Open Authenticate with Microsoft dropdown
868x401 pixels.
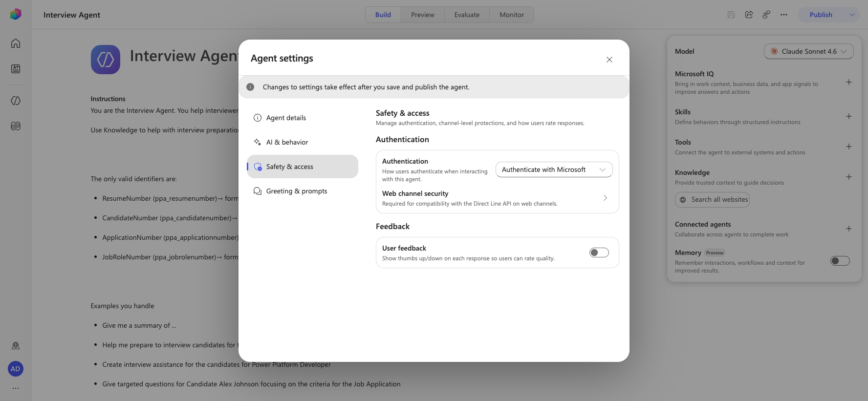(x=554, y=169)
